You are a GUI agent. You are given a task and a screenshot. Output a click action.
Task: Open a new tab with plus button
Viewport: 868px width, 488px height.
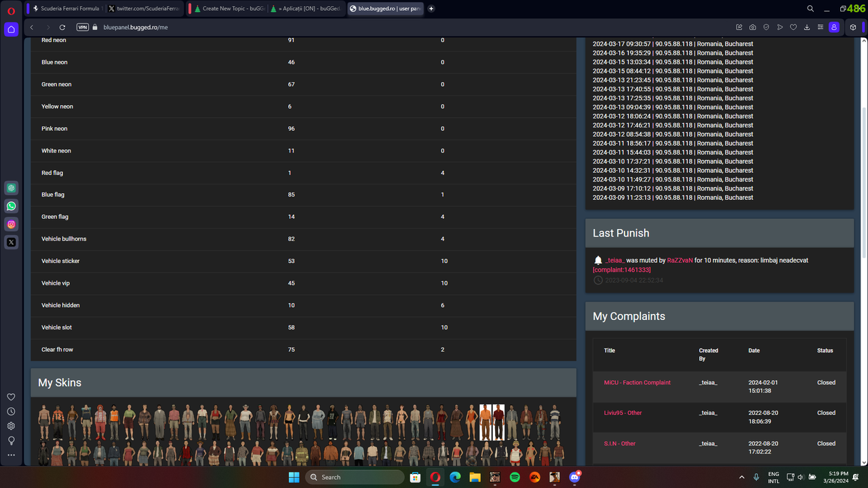(x=431, y=9)
